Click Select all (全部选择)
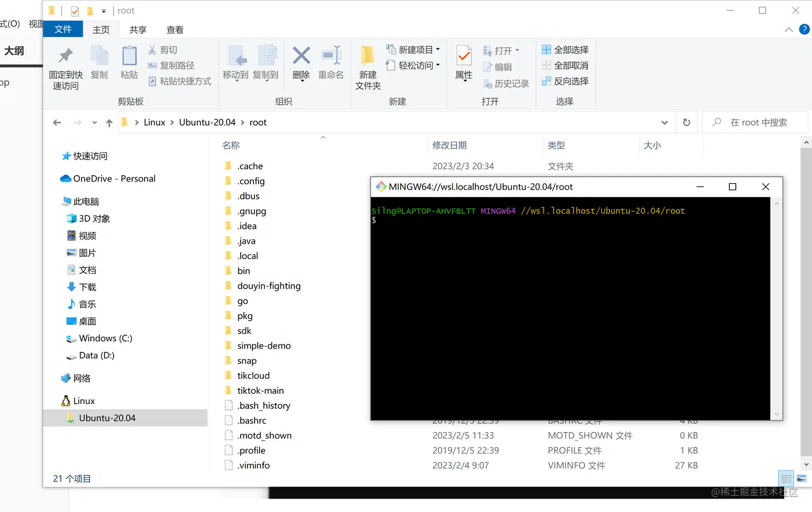The width and height of the screenshot is (812, 512). click(565, 49)
